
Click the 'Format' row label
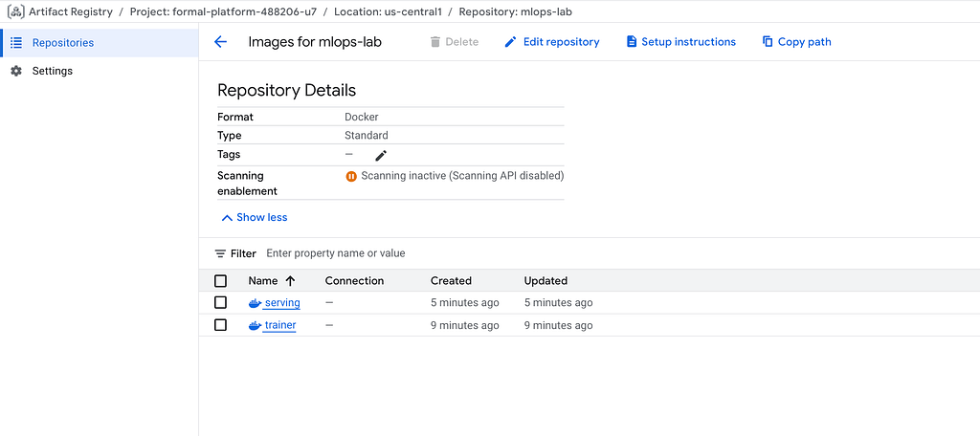coord(235,117)
